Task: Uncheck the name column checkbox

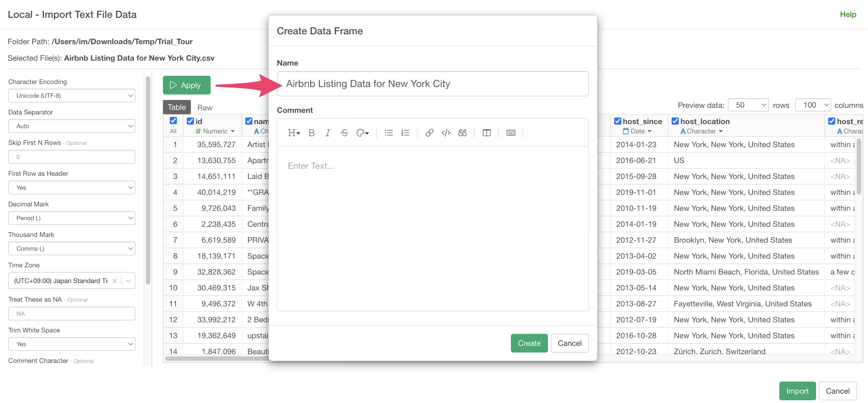Action: point(249,121)
